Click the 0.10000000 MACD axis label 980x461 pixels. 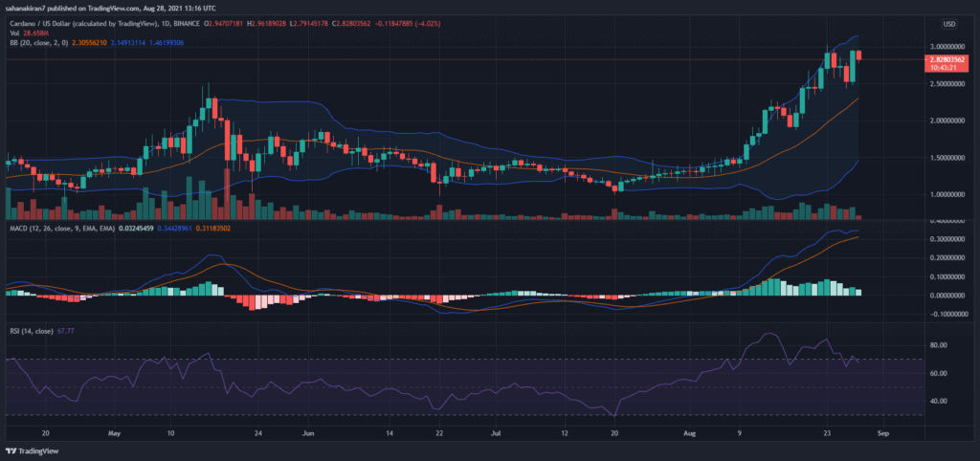pyautogui.click(x=946, y=276)
